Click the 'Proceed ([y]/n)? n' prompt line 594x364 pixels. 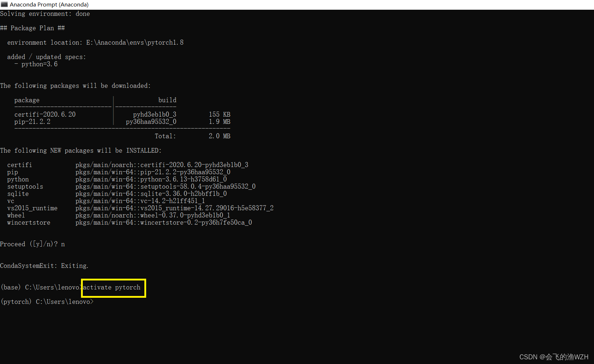pyautogui.click(x=32, y=244)
